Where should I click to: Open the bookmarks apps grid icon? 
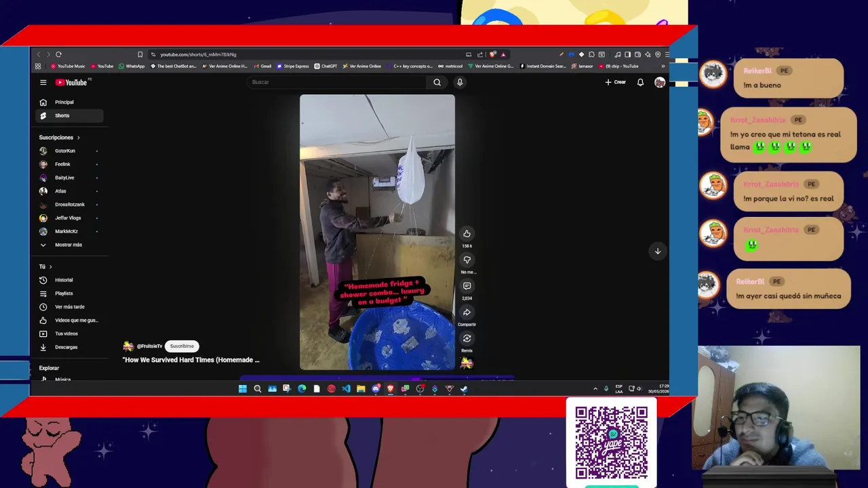point(38,66)
